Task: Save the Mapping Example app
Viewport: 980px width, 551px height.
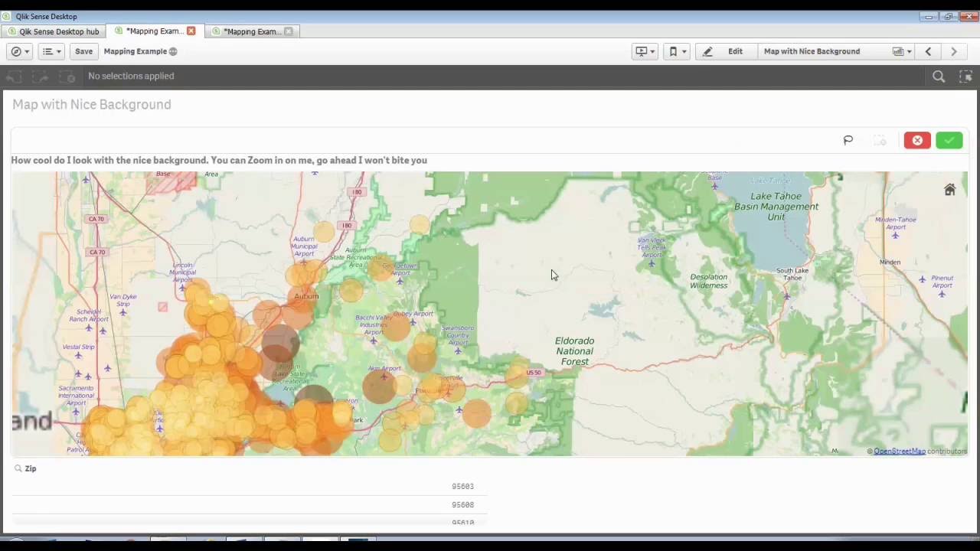Action: [x=83, y=51]
